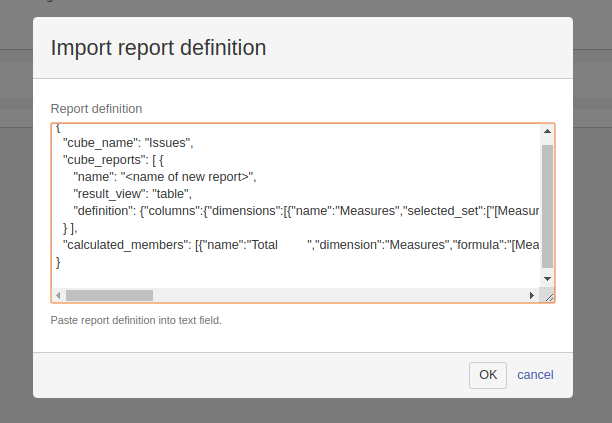Viewport: 612px width, 423px height.
Task: Click the textarea resize handle corner
Action: (x=547, y=296)
